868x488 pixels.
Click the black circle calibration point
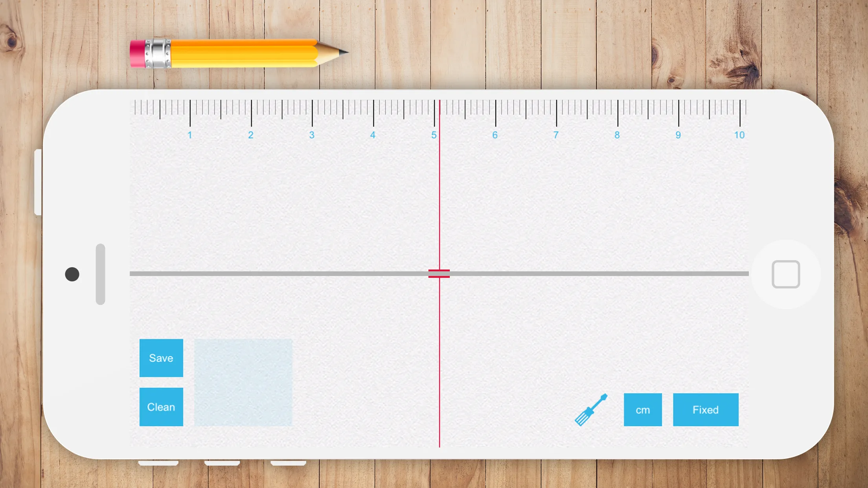pos(72,273)
